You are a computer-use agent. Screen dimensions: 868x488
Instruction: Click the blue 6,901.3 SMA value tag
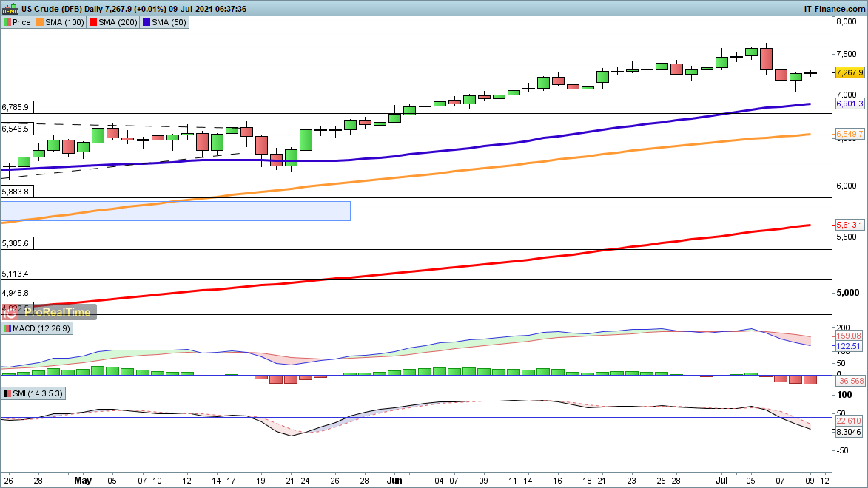[849, 104]
